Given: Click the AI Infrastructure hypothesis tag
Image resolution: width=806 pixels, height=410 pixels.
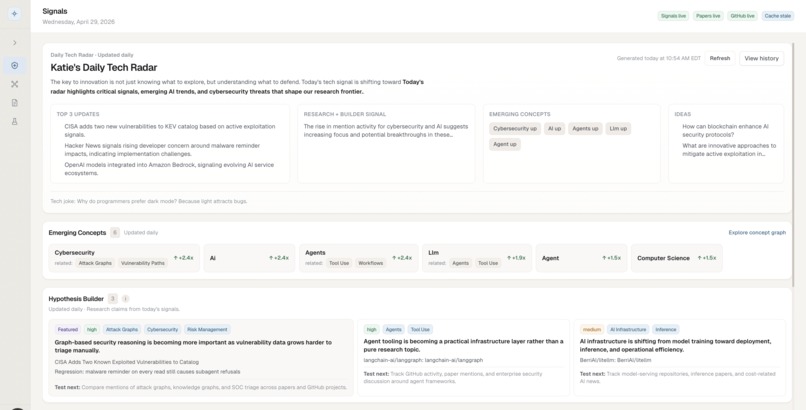Looking at the screenshot, I should 628,329.
